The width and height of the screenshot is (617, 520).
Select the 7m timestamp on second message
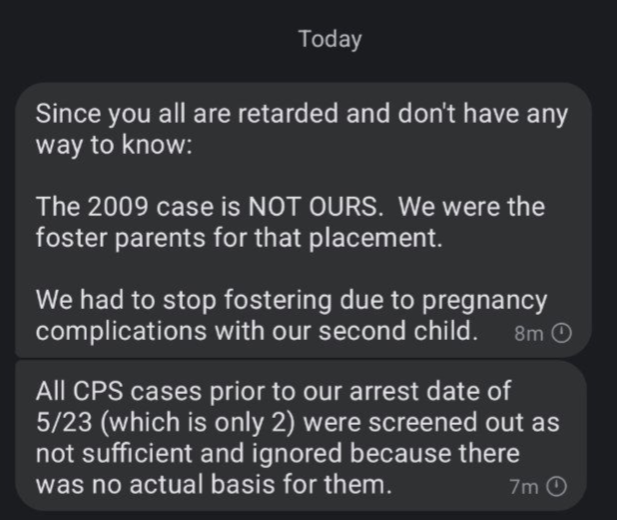tap(524, 487)
